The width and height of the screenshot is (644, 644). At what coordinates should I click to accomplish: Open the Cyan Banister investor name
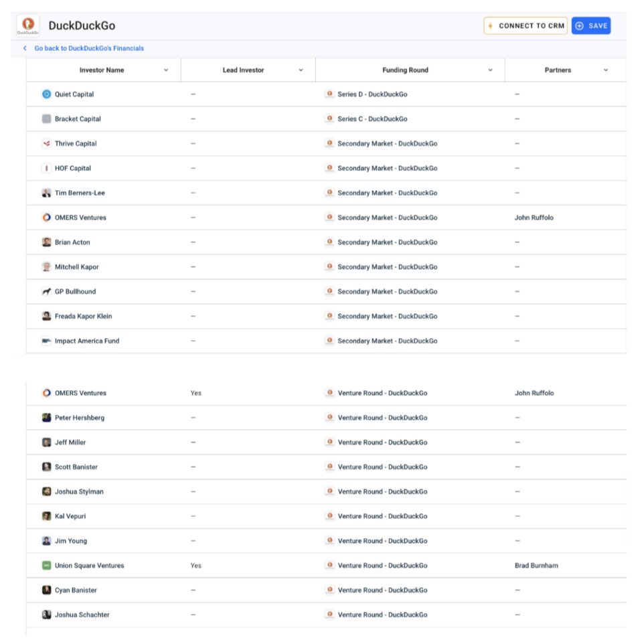(x=76, y=590)
